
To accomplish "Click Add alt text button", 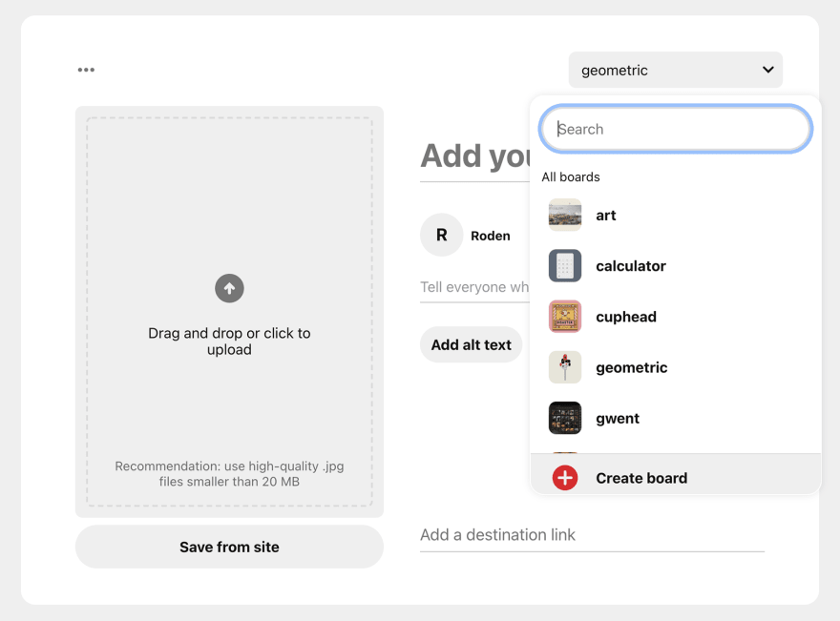I will click(472, 344).
